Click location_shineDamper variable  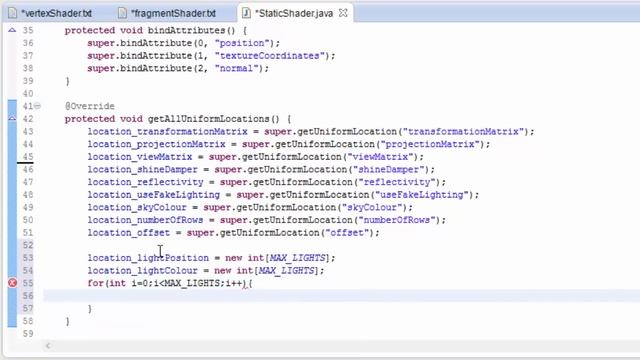pyautogui.click(x=142, y=169)
